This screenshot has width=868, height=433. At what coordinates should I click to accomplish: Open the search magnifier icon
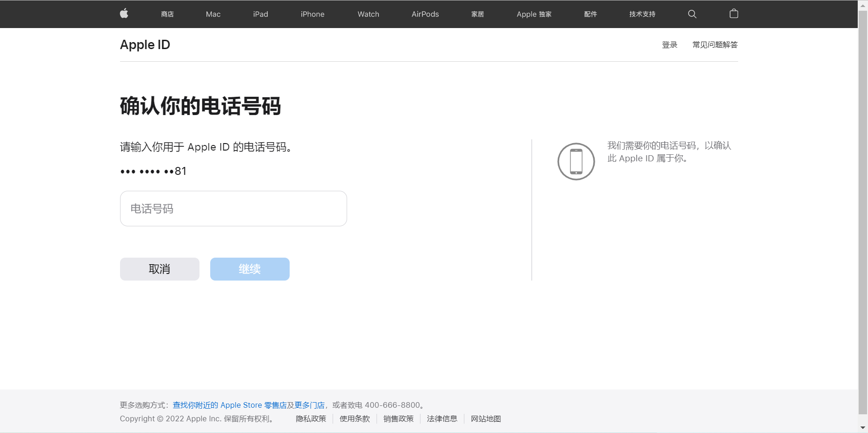[x=692, y=14]
